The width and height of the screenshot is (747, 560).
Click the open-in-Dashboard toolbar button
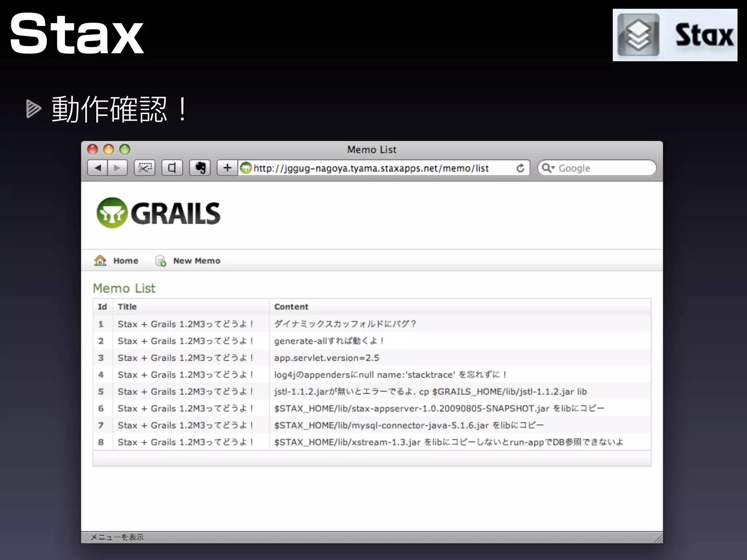pos(172,168)
